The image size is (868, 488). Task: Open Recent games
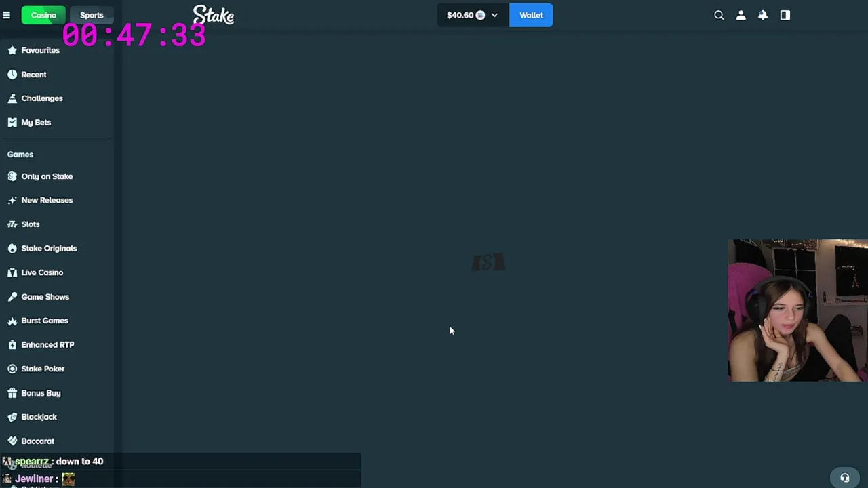click(x=34, y=75)
